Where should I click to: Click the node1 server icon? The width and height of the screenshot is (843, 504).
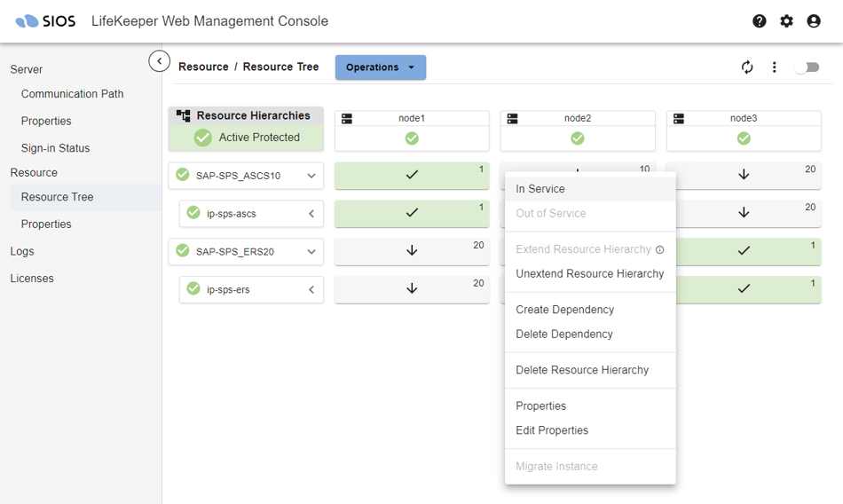pos(347,118)
